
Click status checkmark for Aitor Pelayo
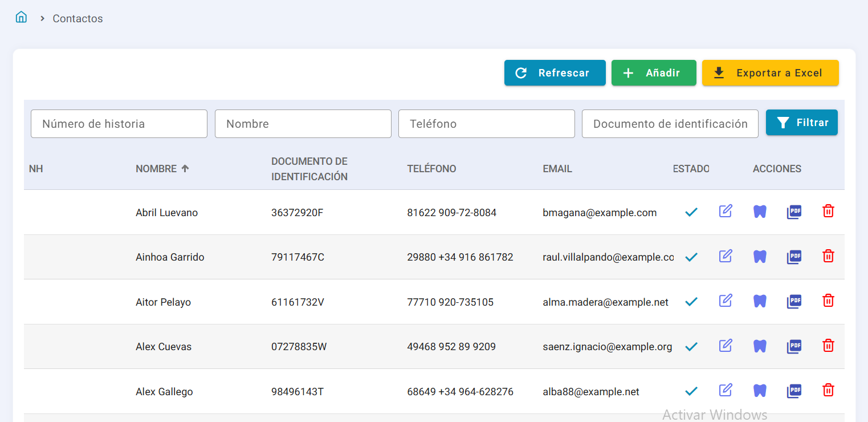pos(691,302)
